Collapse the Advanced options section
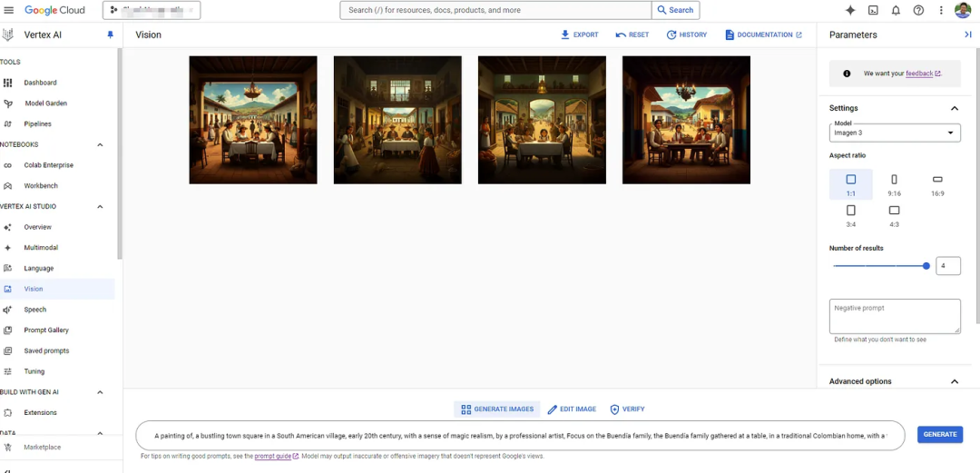The width and height of the screenshot is (980, 473). coord(955,381)
